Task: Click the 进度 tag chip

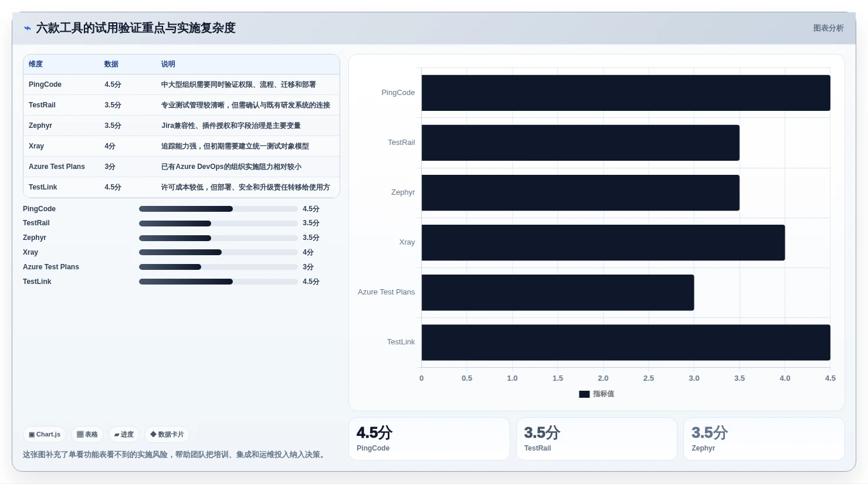Action: click(124, 435)
